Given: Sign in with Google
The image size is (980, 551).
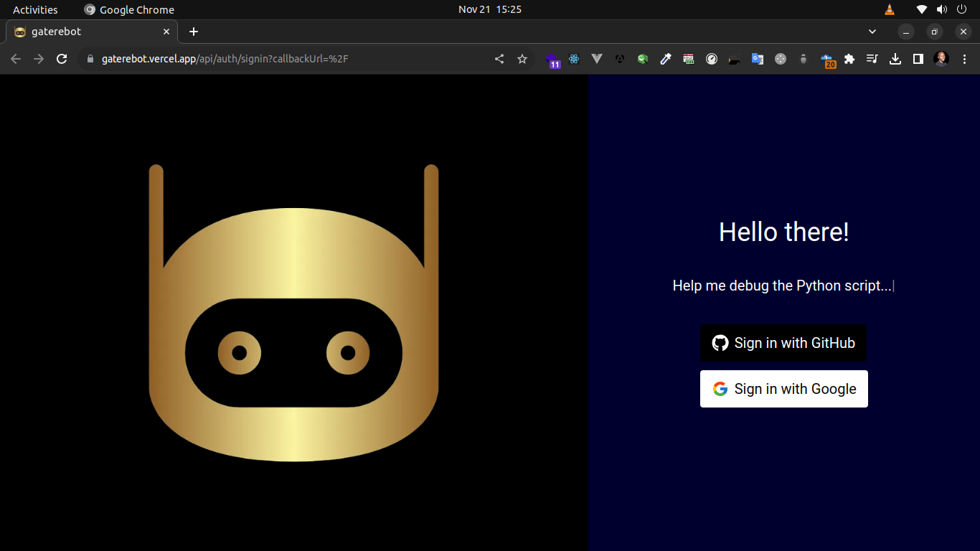Looking at the screenshot, I should tap(784, 389).
